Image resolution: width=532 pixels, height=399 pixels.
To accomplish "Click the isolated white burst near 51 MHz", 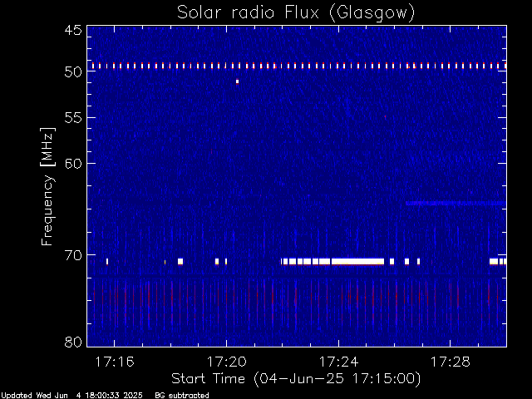I will (x=237, y=81).
